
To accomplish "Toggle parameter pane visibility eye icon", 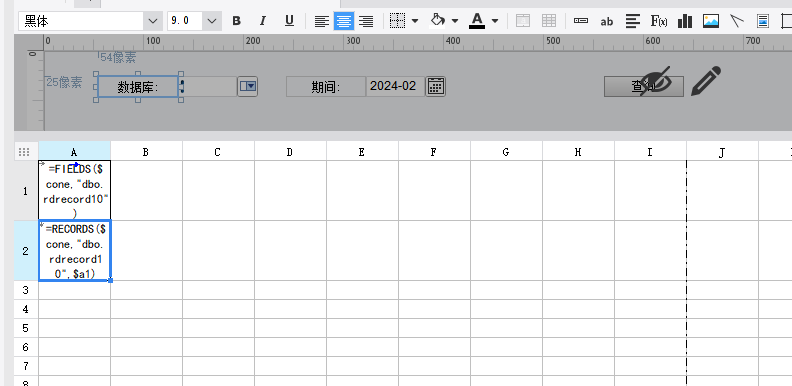I will tap(656, 81).
